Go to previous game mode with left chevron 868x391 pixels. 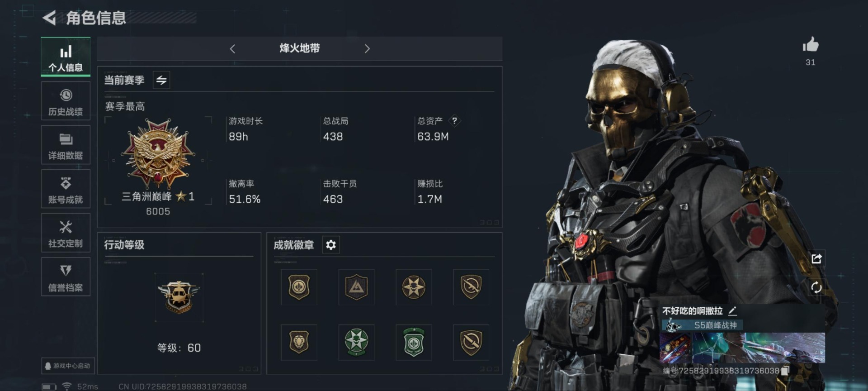click(232, 49)
